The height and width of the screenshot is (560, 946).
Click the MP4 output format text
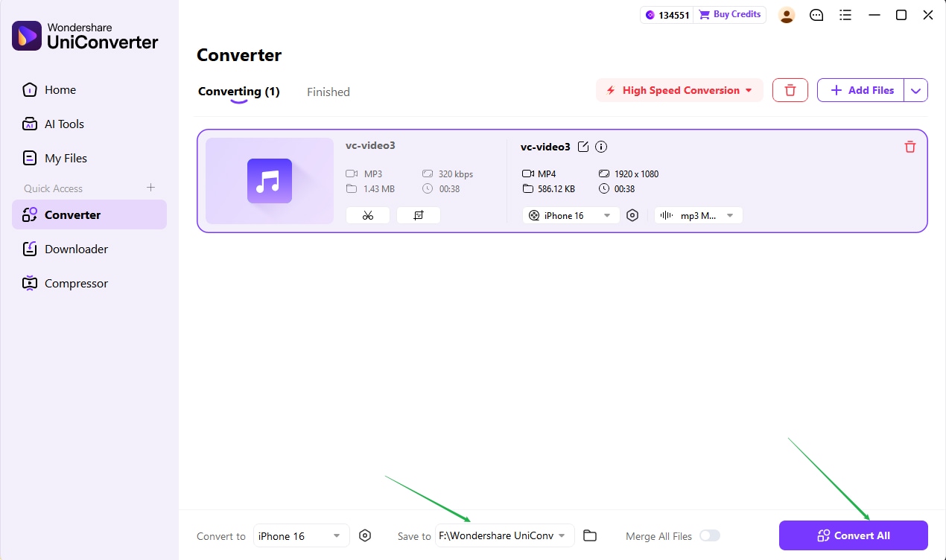point(547,174)
